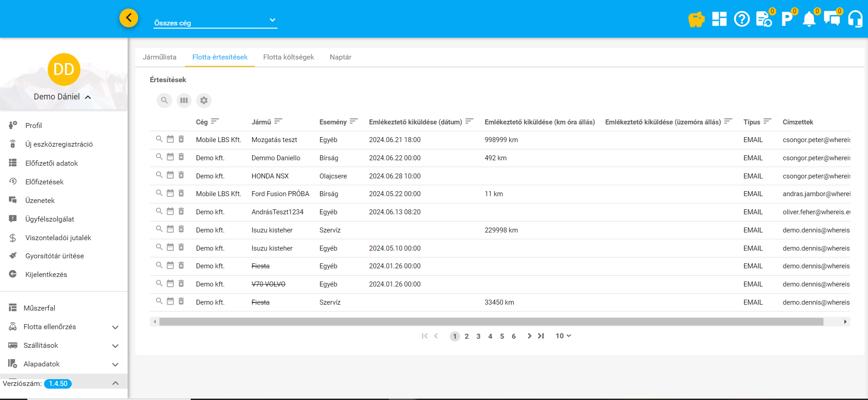This screenshot has height=400, width=868.
Task: Open column chooser icon above table
Action: coord(184,100)
